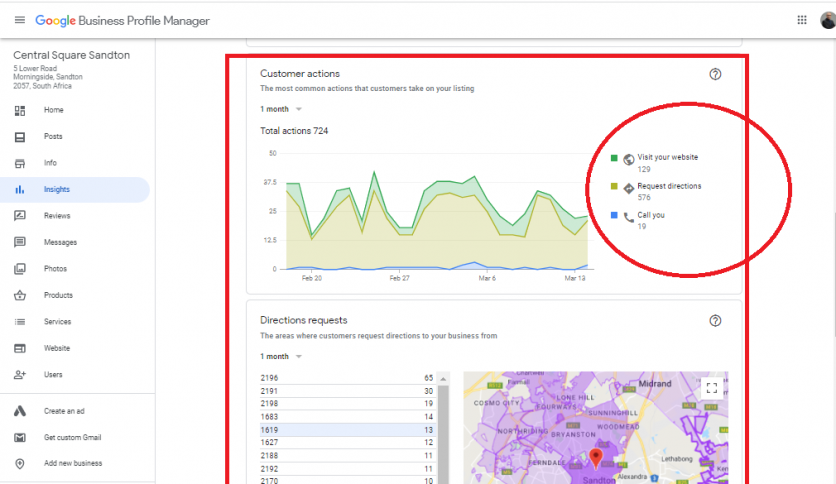Click the Get custom Gmail icon
The height and width of the screenshot is (484, 836).
(20, 438)
